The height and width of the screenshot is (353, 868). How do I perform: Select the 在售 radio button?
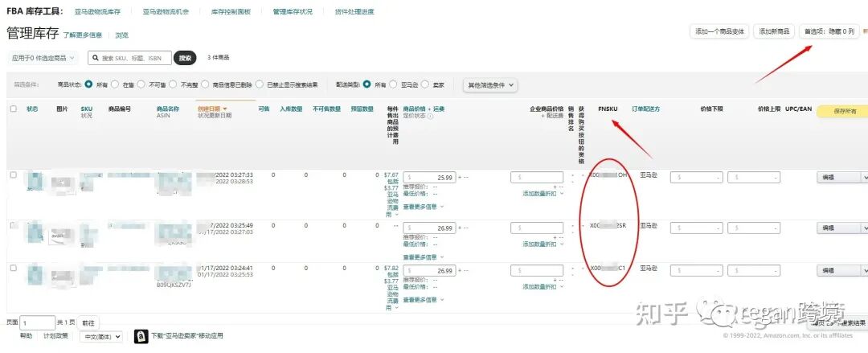[115, 84]
